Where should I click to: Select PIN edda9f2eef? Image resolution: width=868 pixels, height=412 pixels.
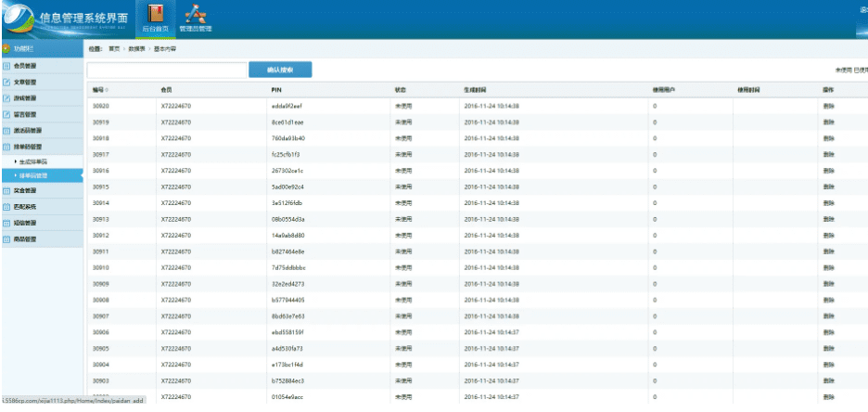(287, 106)
